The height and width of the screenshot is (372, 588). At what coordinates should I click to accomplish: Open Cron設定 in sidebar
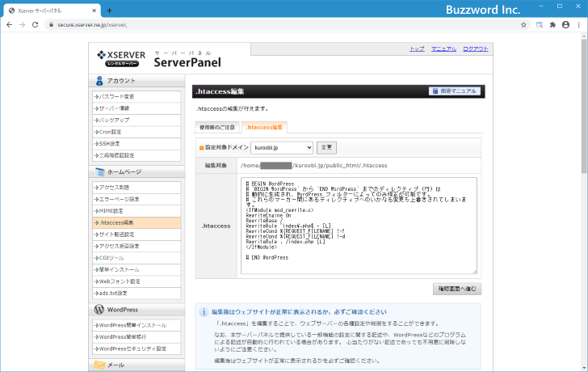click(136, 132)
